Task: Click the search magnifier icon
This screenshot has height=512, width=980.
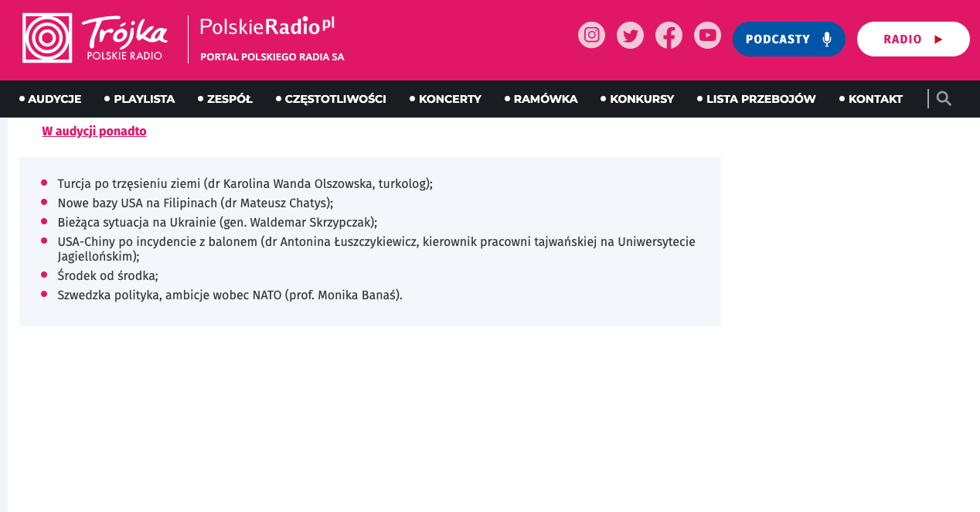Action: tap(944, 98)
